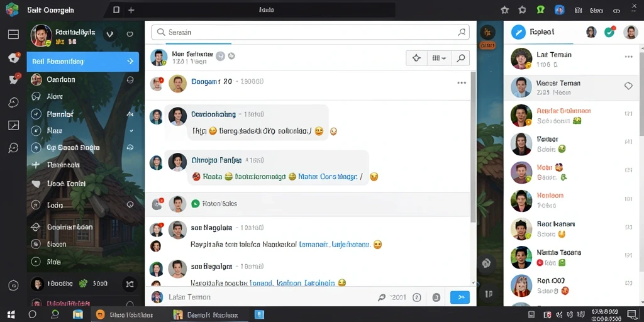The width and height of the screenshot is (644, 322).
Task: Click the arrow on selected Dall sidebar item
Action: (x=130, y=62)
